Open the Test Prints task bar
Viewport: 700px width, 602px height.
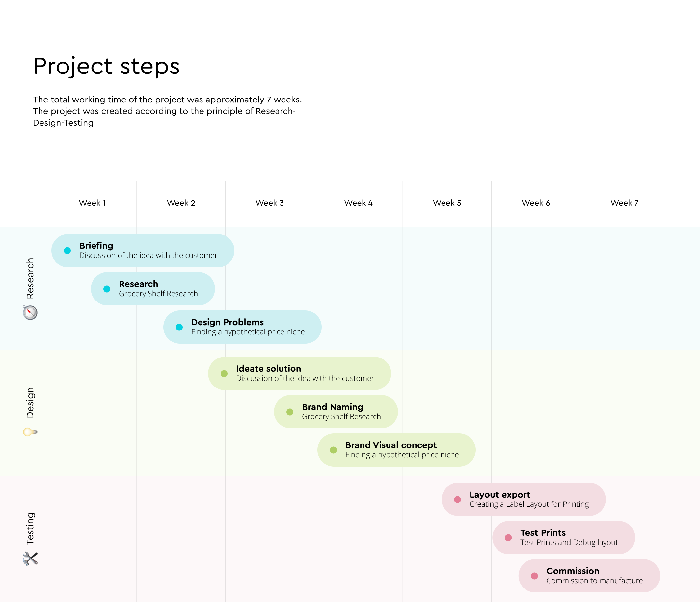(563, 537)
